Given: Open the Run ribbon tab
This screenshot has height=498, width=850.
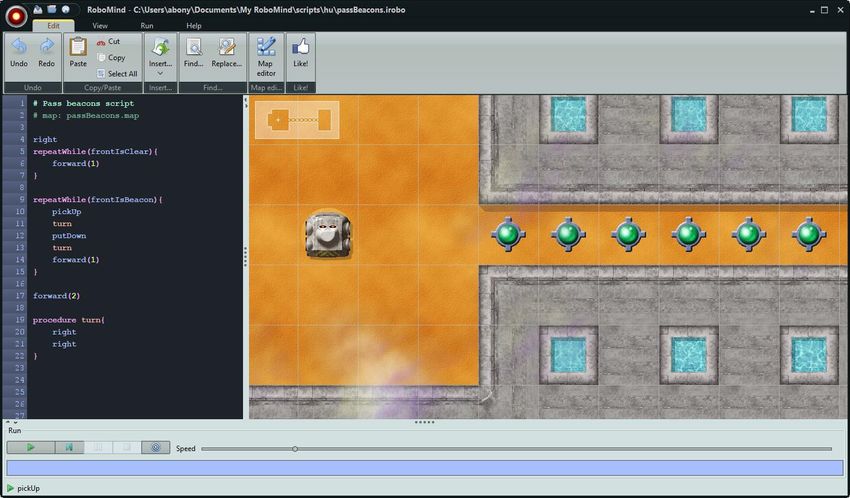Looking at the screenshot, I should point(147,25).
